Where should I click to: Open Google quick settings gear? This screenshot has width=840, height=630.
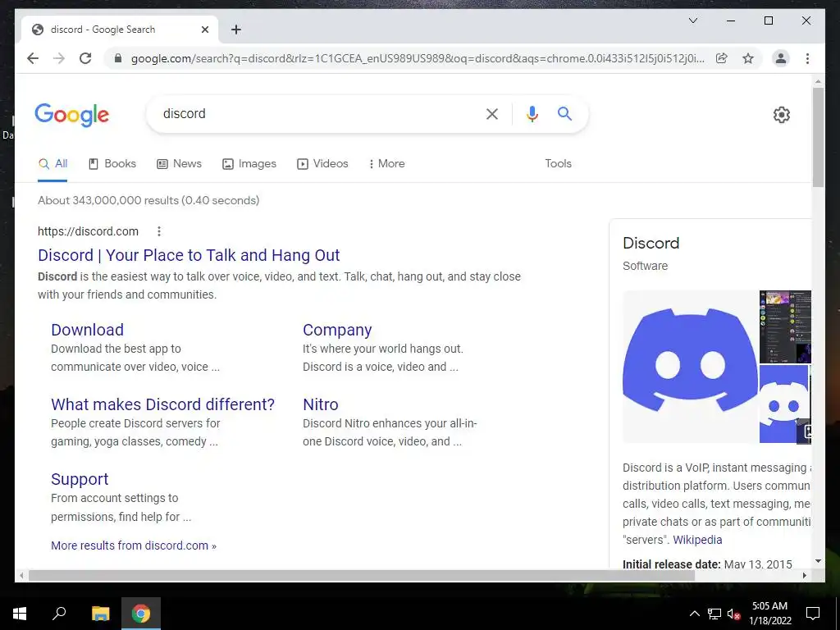click(x=782, y=114)
